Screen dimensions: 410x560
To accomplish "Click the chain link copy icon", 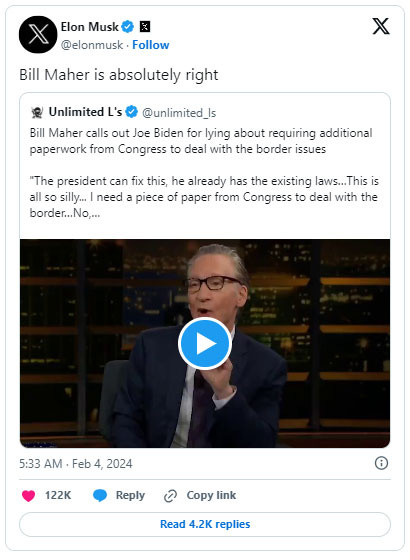I will (x=170, y=496).
